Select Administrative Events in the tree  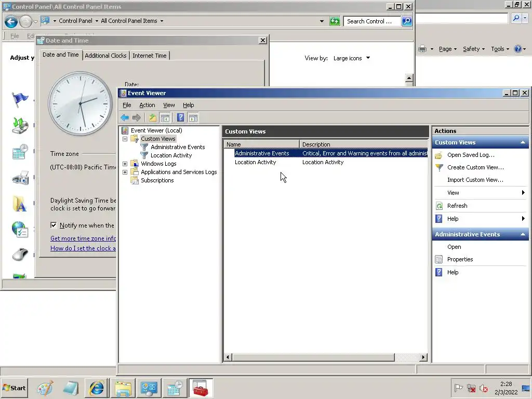click(178, 147)
